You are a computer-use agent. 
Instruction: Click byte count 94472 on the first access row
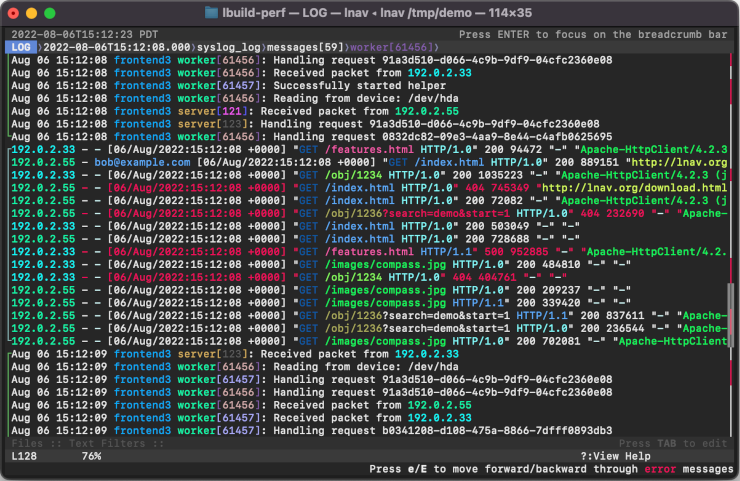coord(526,150)
